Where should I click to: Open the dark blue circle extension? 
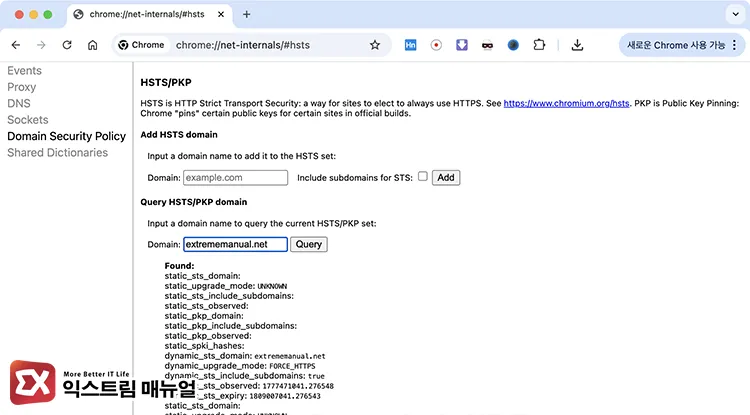(513, 45)
